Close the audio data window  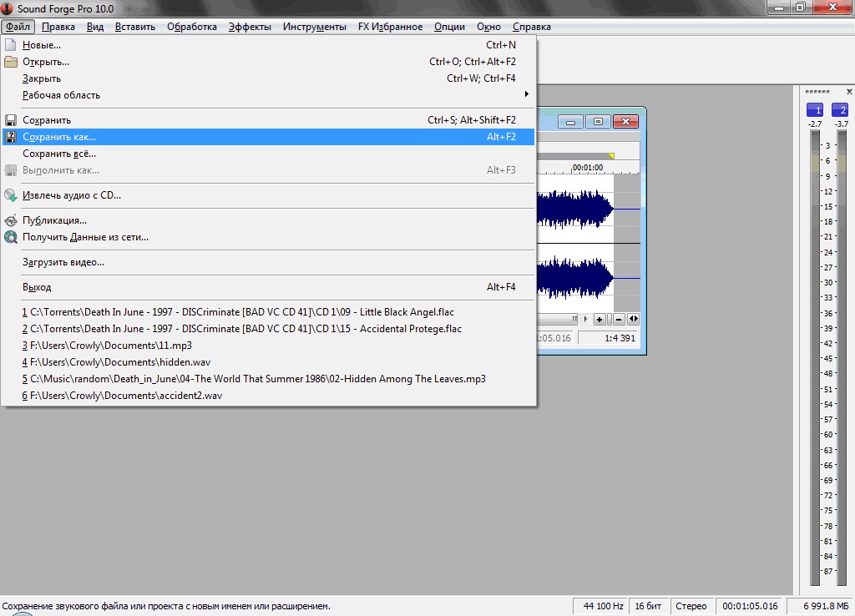pyautogui.click(x=625, y=122)
